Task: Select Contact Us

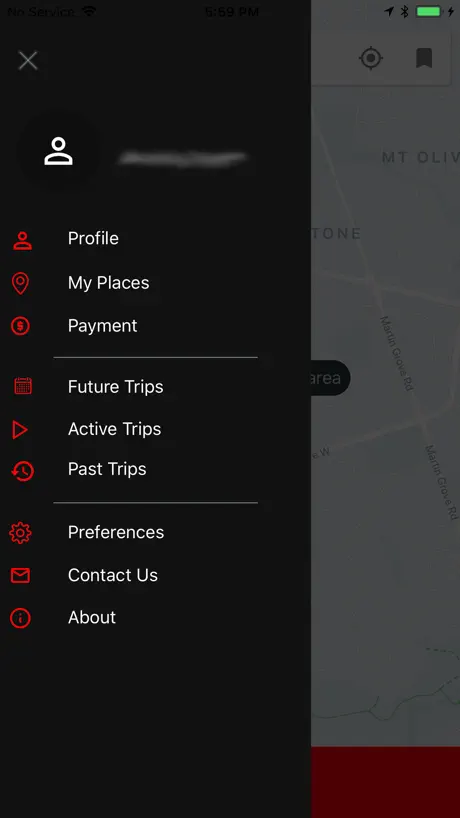Action: coord(113,575)
